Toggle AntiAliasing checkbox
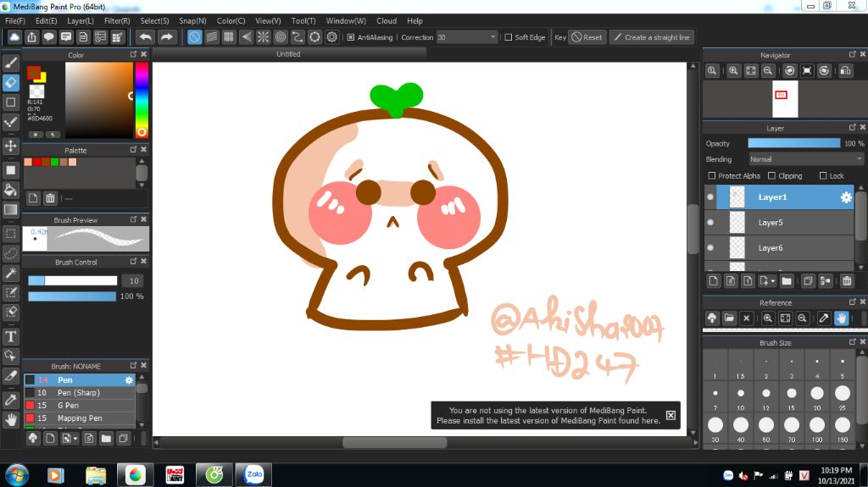868x487 pixels. (350, 37)
